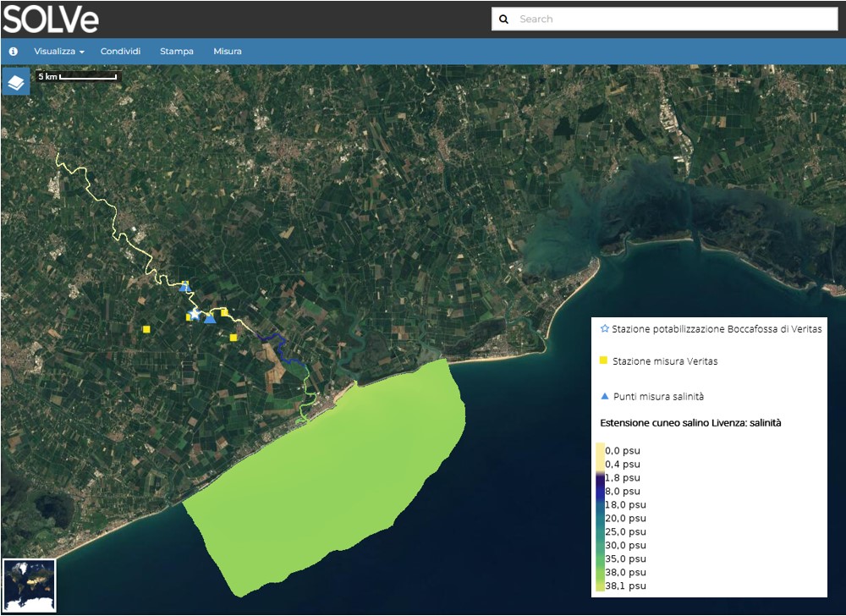The image size is (846, 616).
Task: Click the star icon in the legend
Action: coord(603,328)
